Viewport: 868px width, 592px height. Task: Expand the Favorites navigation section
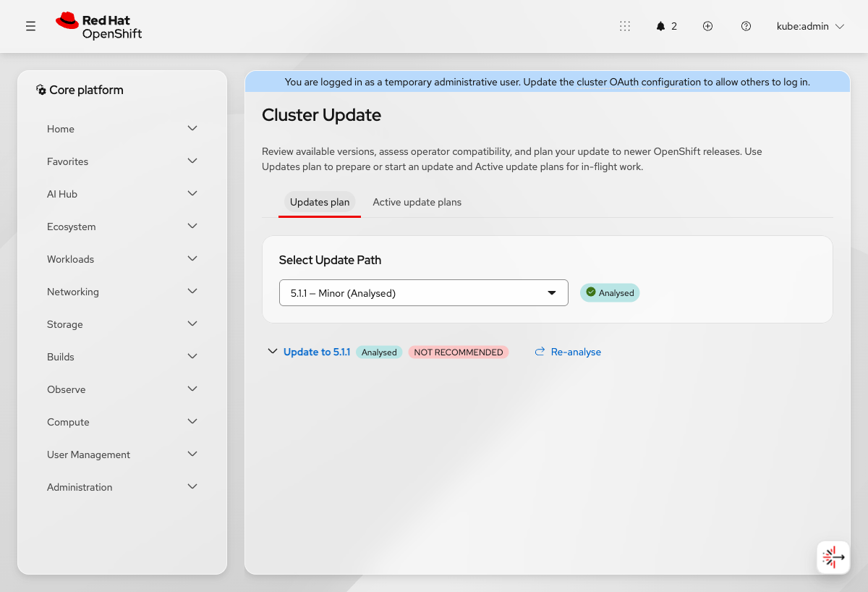click(x=122, y=161)
